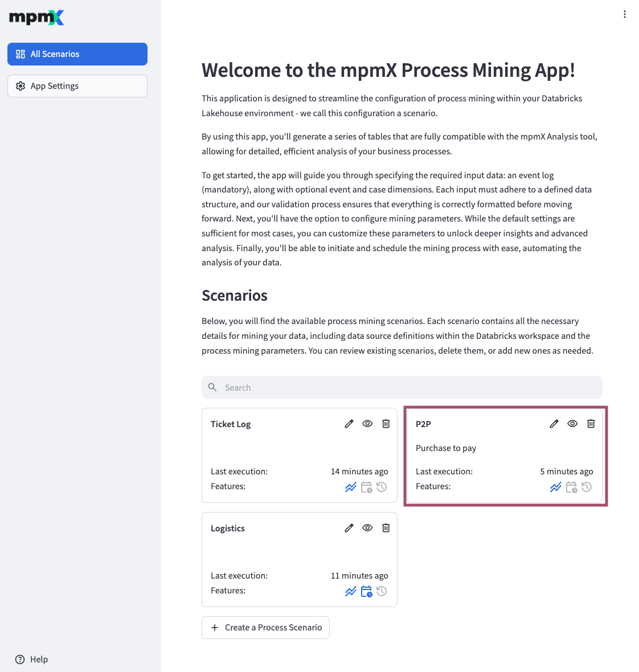View the Ticket Log scenario

(367, 424)
